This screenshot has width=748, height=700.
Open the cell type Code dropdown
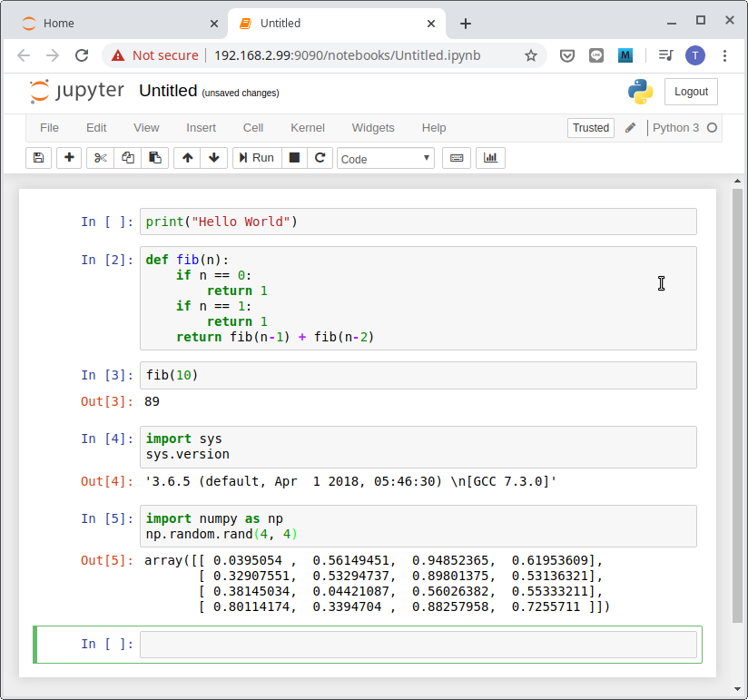(x=386, y=158)
